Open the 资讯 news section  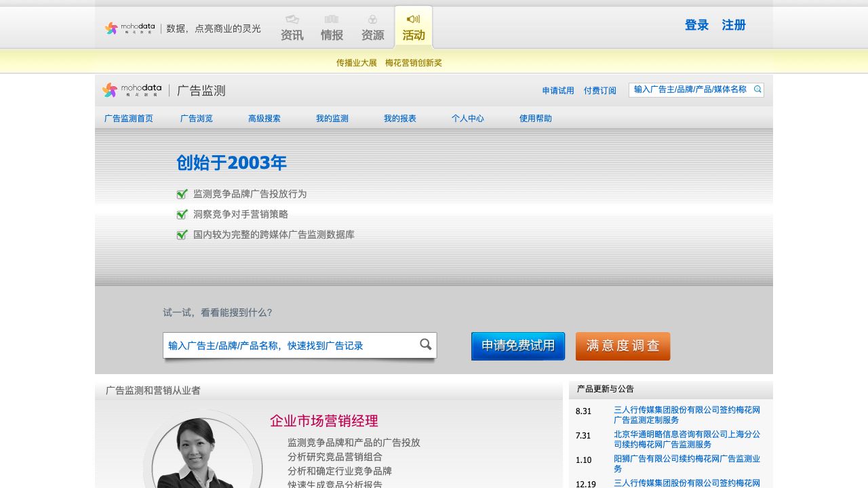[x=292, y=28]
